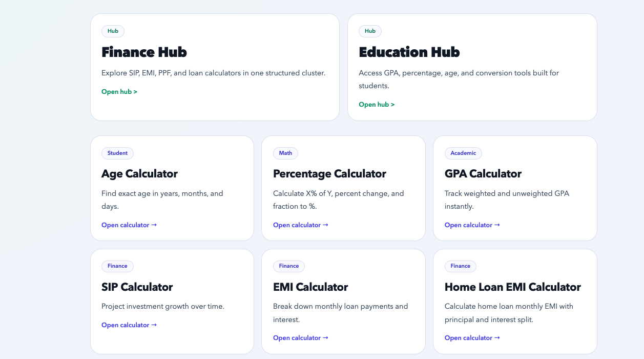
Task: Click the Finance badge on SIP Calculator card
Action: [117, 266]
